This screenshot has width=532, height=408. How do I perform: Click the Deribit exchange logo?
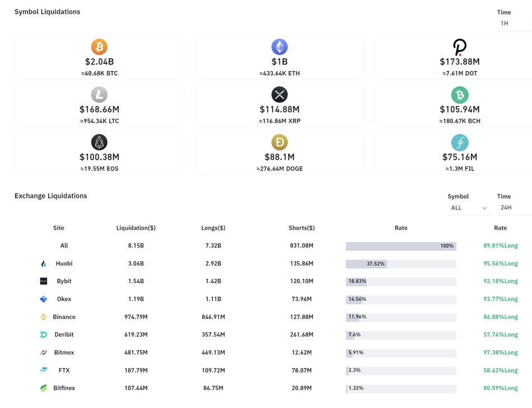pos(44,335)
